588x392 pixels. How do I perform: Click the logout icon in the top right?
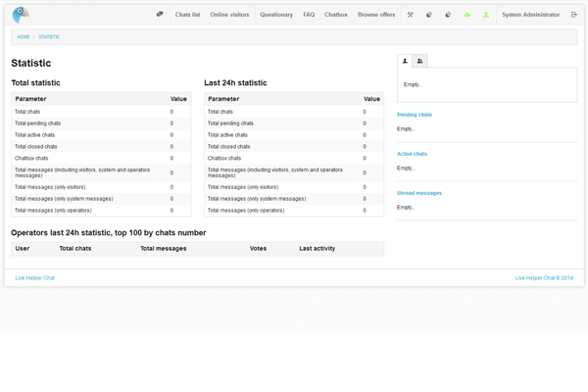pos(574,15)
